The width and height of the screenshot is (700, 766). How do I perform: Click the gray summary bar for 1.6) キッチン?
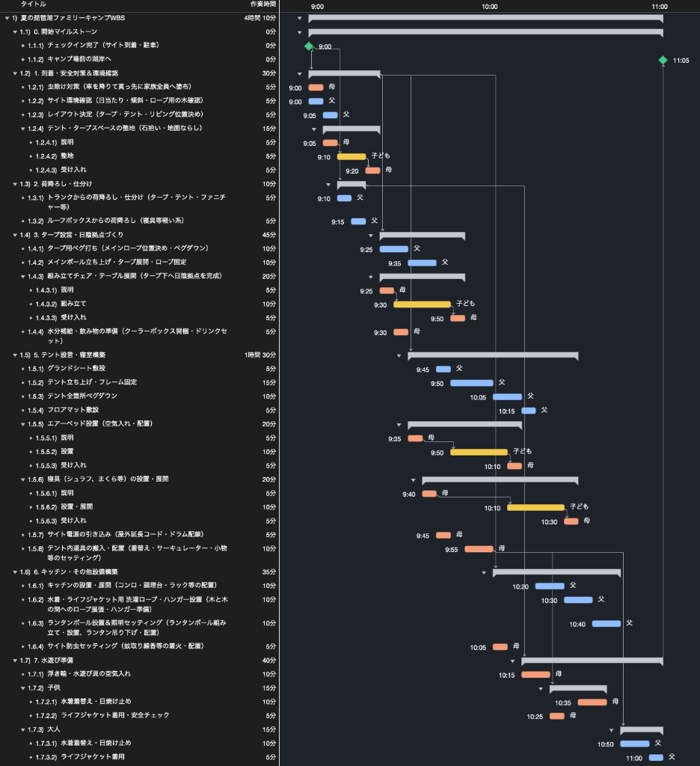click(x=557, y=572)
